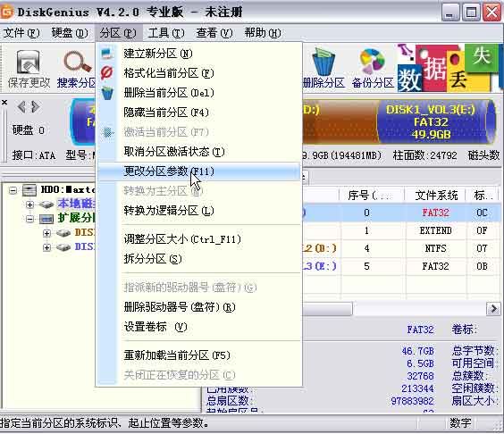Open the 工具(T) menu
The width and height of the screenshot is (504, 434).
166,33
